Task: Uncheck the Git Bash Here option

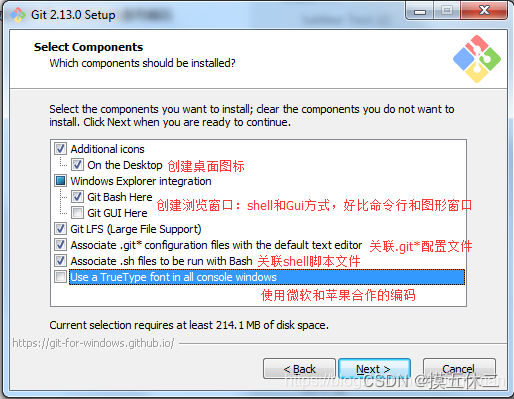Action: click(x=77, y=197)
